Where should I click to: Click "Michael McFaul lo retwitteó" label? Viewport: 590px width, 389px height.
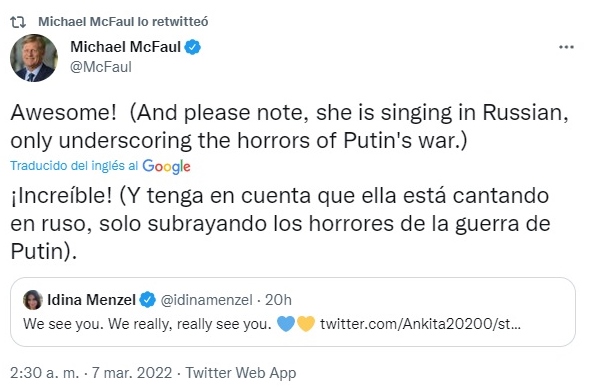tap(123, 22)
